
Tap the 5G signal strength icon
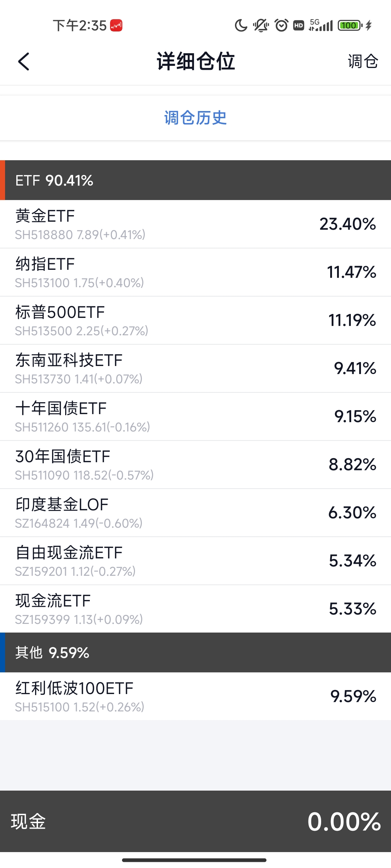tap(321, 26)
